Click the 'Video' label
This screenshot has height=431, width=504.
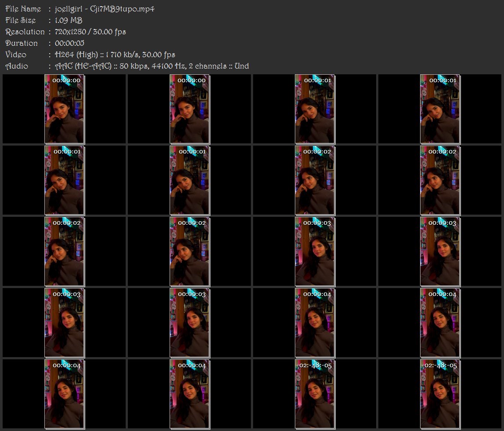16,55
